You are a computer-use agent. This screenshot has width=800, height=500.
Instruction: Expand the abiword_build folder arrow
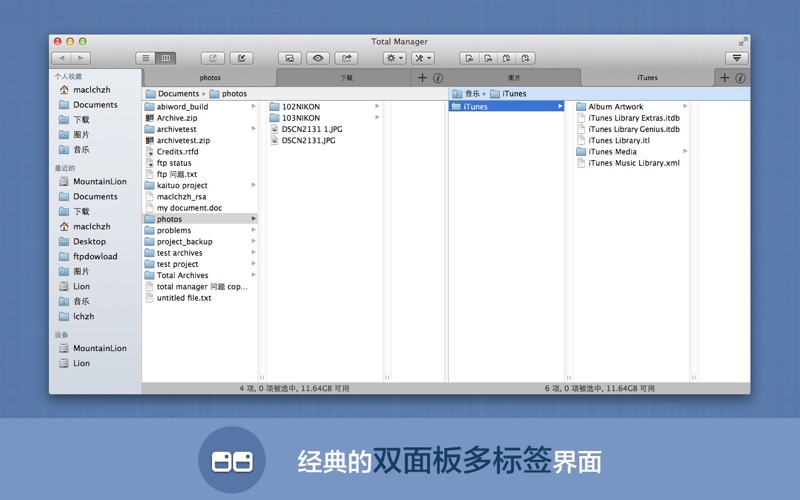click(x=254, y=106)
